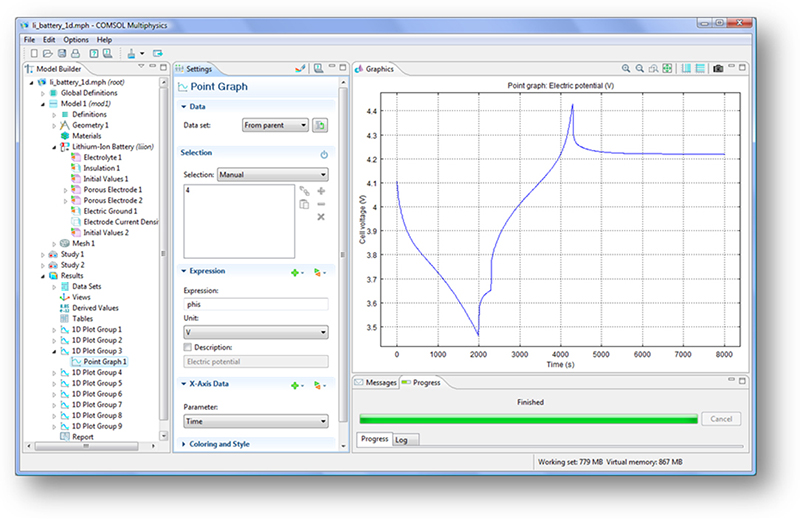800x519 pixels.
Task: Click the Zoom In icon in Graphics toolbar
Action: [626, 69]
